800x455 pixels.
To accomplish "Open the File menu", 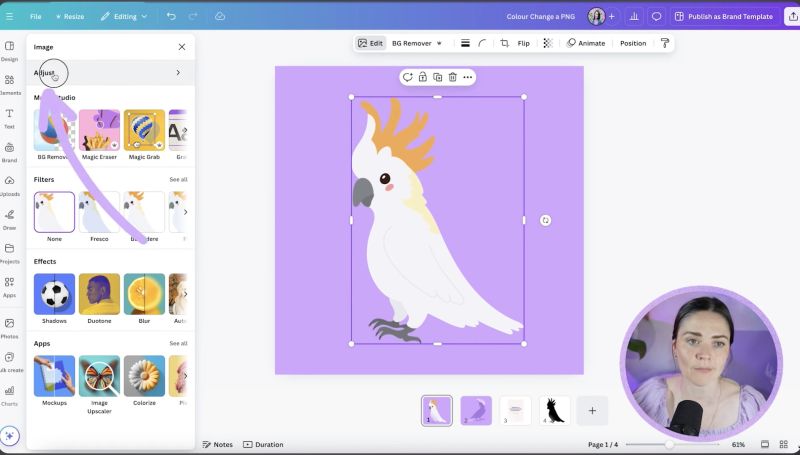I will 35,16.
